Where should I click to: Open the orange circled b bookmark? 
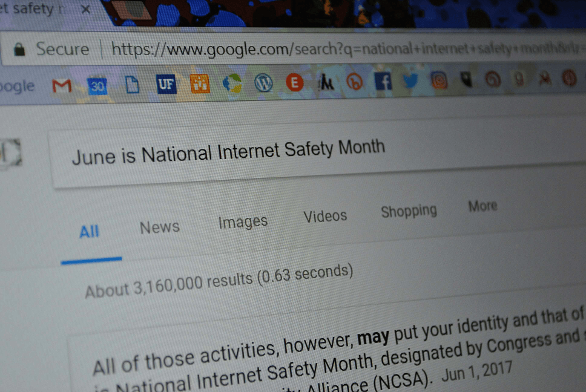(x=354, y=82)
